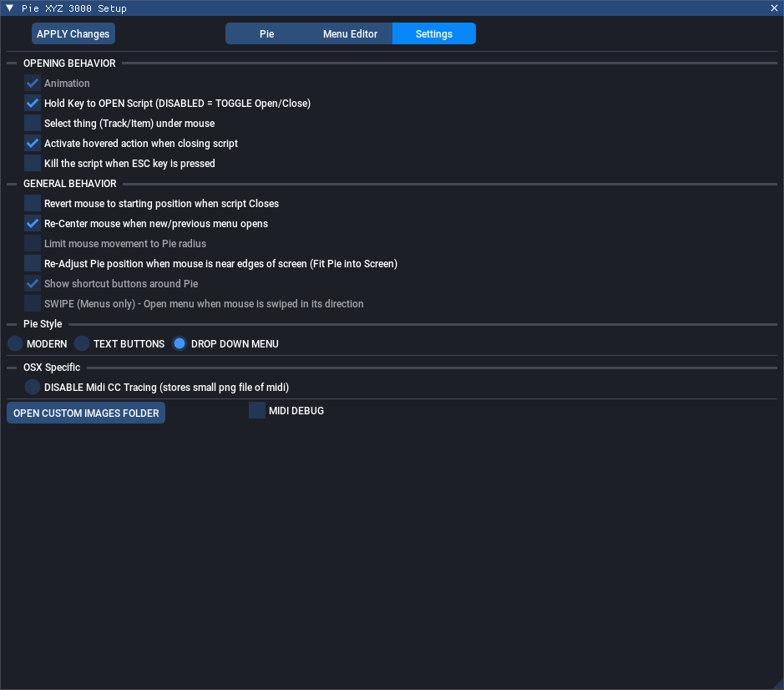Click the window resize grip corner

pos(777,684)
